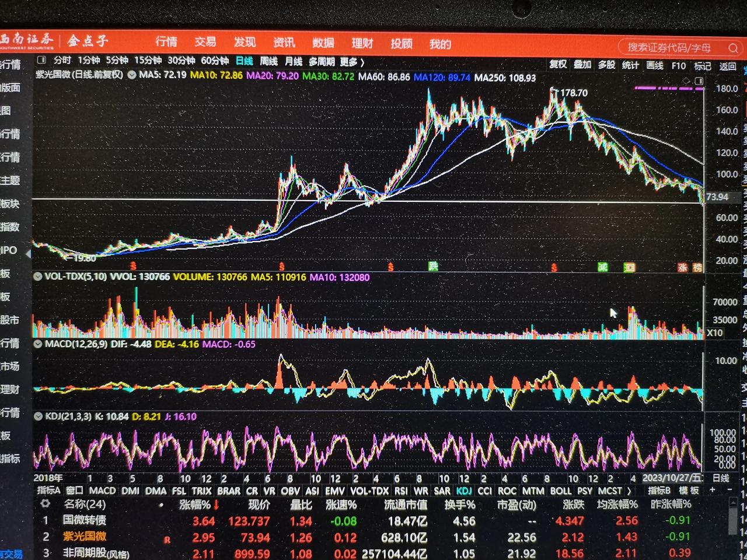Select BOLL indicator tab
747x560 pixels.
coord(561,491)
